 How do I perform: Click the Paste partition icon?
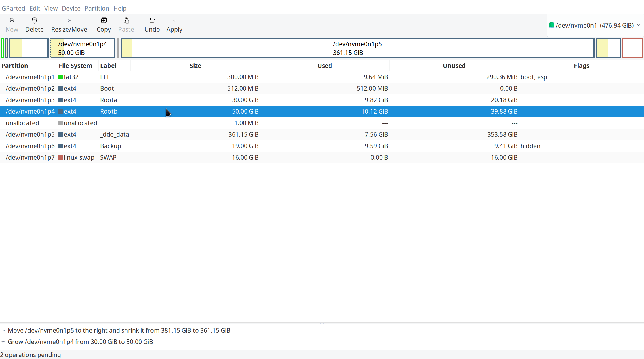[126, 21]
